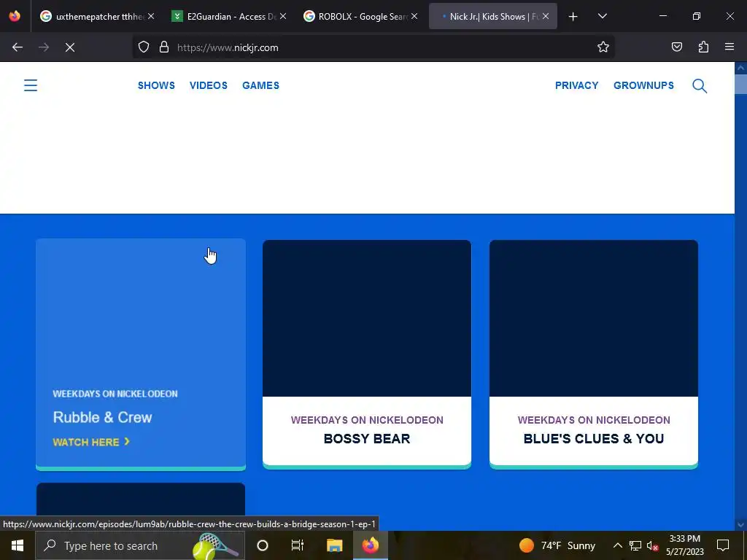Viewport: 747px width, 560px height.
Task: Click the page vertical scrollbar thumb
Action: pyautogui.click(x=741, y=85)
